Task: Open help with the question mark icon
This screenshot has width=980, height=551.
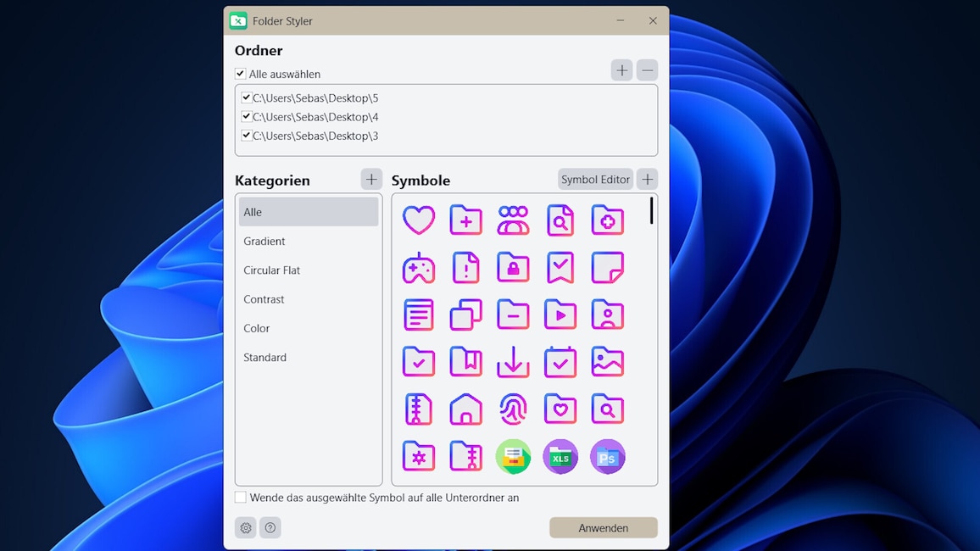Action: pos(270,528)
